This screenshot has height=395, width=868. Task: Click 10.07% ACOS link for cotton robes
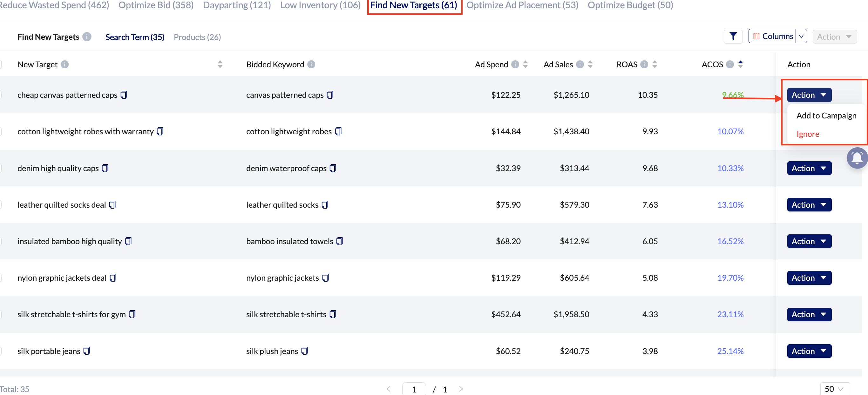click(730, 131)
